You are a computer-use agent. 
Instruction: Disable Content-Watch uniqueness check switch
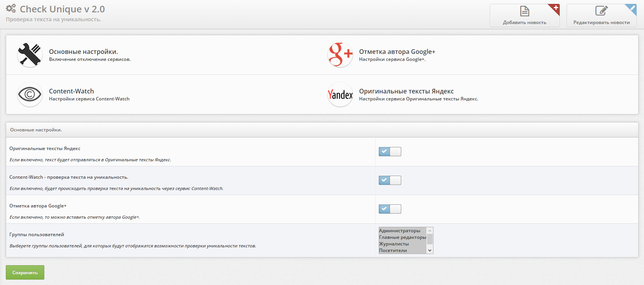pyautogui.click(x=390, y=180)
